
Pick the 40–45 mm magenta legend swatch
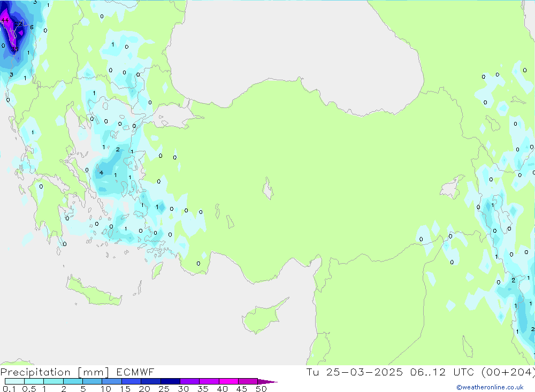point(228,381)
